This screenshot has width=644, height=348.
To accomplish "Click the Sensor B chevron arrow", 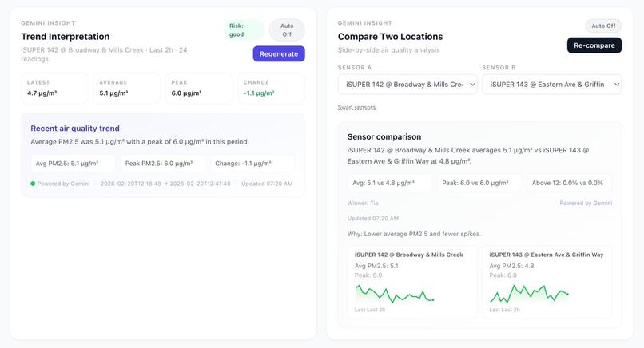I will (x=617, y=85).
